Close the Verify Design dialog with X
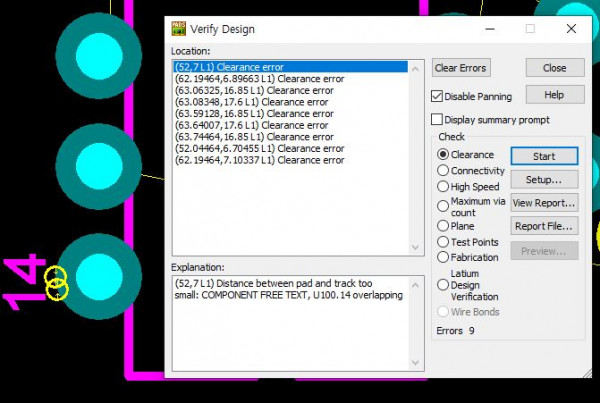 pos(569,29)
